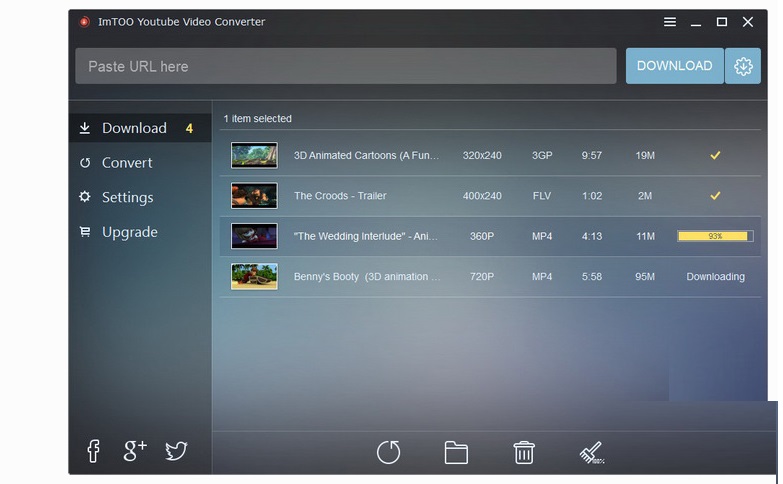This screenshot has height=484, width=783.
Task: Click the FLV format value
Action: [542, 196]
